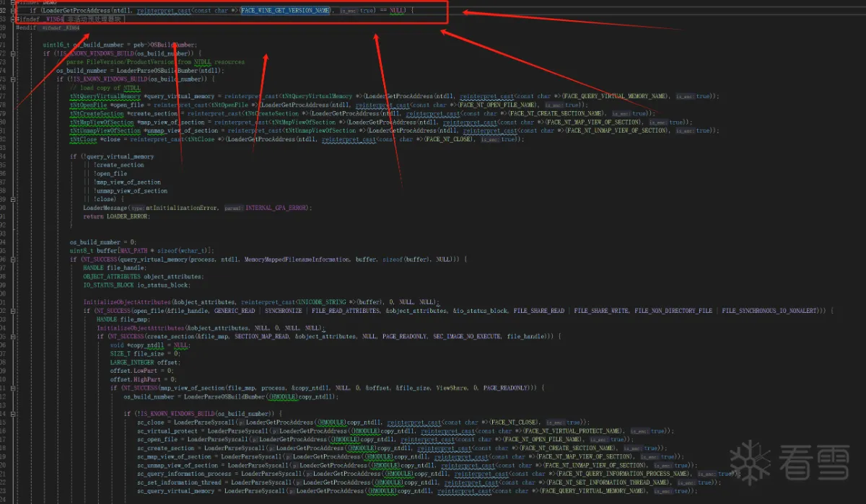This screenshot has height=504, width=866.
Task: Click the 'GENERIC_READ' flag
Action: point(235,311)
